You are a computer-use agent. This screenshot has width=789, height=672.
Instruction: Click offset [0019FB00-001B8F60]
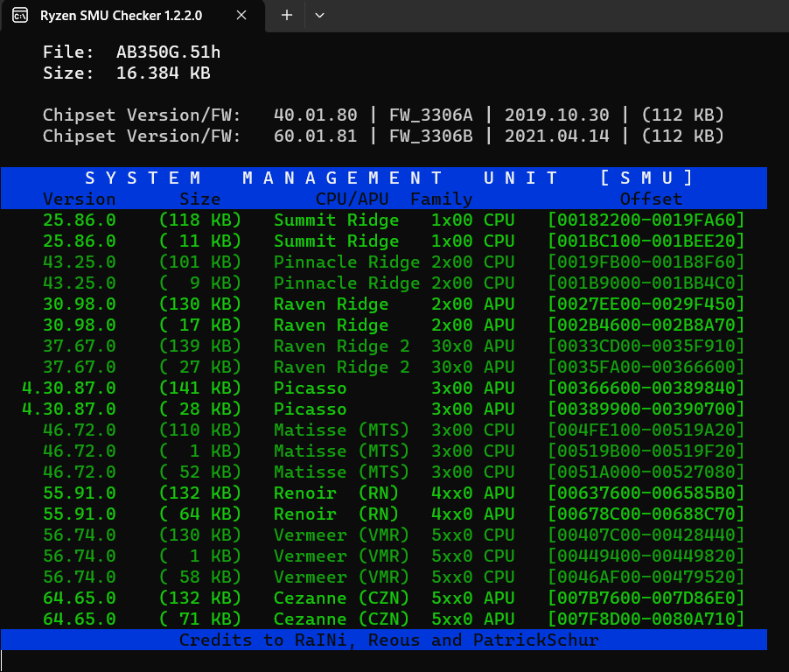pyautogui.click(x=646, y=262)
